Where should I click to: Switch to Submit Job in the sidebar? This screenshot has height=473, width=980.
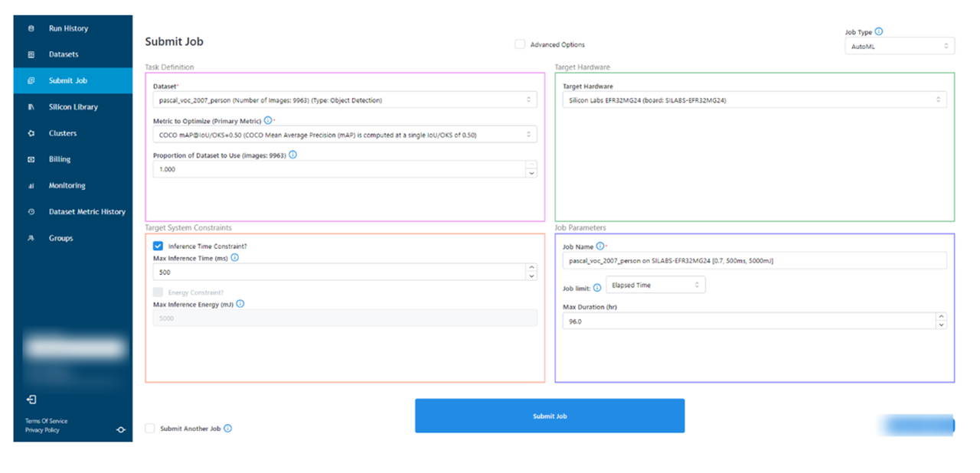29,80
